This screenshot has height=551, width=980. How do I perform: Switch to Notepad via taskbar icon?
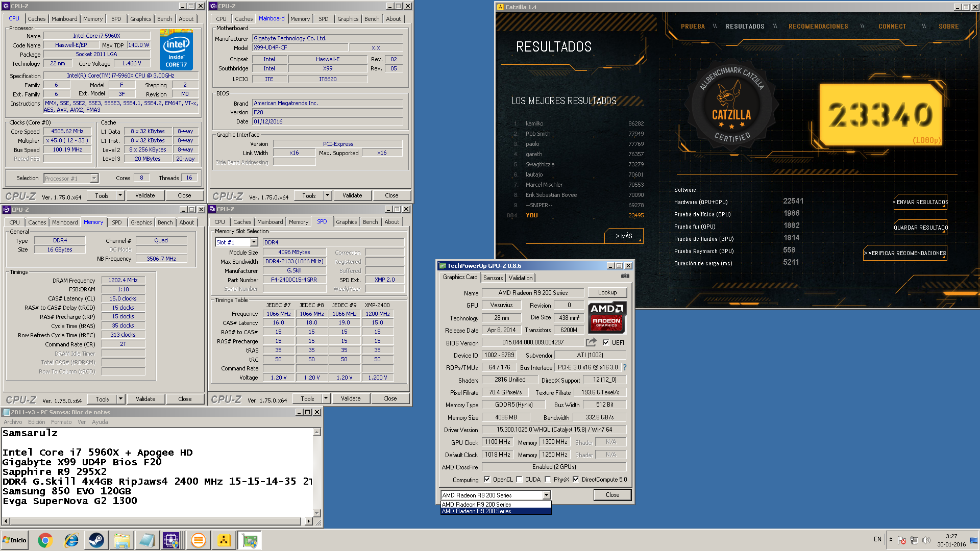pos(147,540)
